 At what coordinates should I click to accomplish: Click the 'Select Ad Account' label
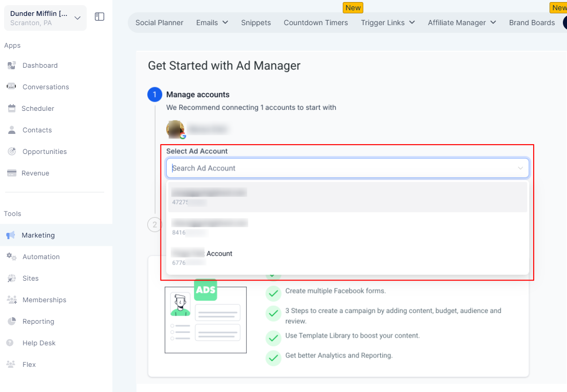[x=197, y=151]
